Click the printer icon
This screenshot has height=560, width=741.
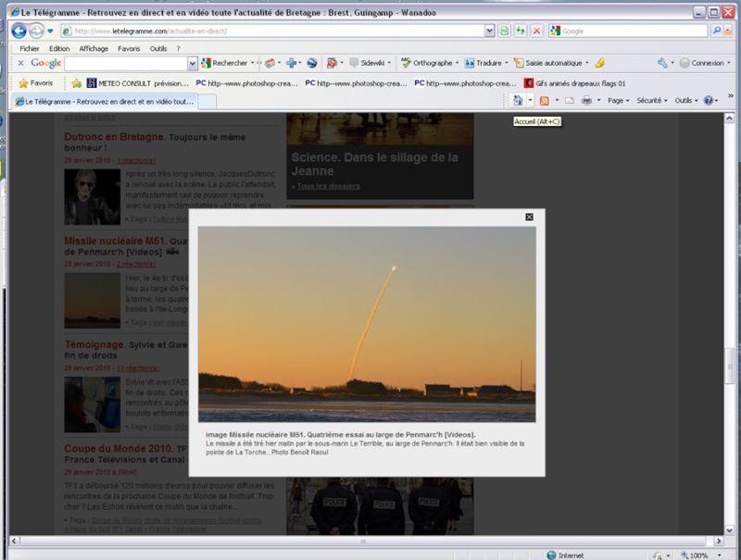(586, 101)
